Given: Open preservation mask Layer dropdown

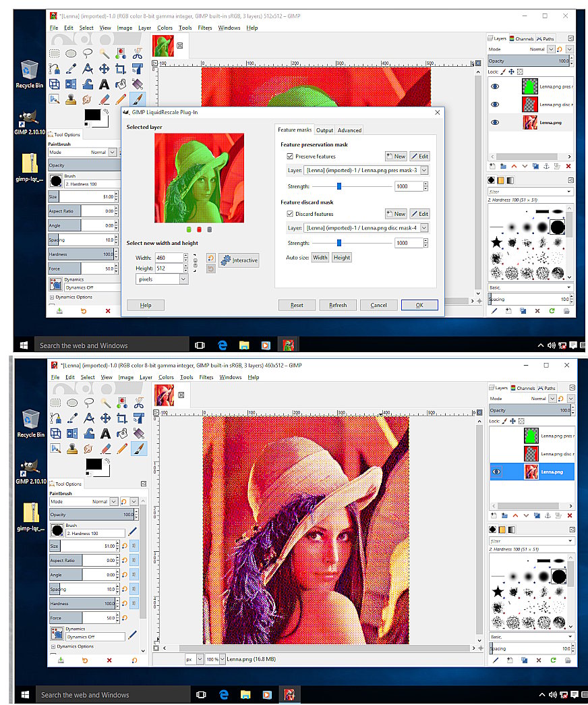Looking at the screenshot, I should tap(424, 171).
